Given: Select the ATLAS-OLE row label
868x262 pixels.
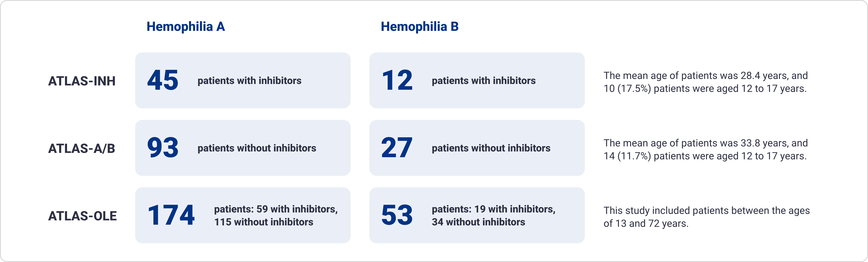Looking at the screenshot, I should (83, 216).
